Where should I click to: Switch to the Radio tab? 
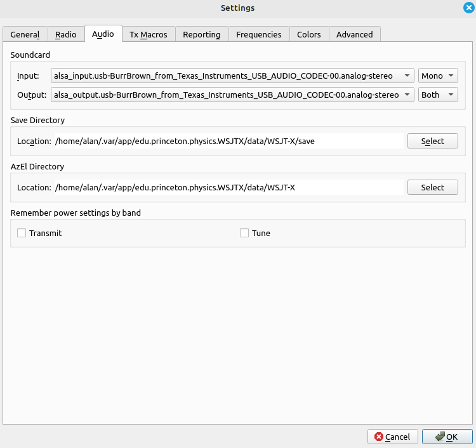pos(65,34)
